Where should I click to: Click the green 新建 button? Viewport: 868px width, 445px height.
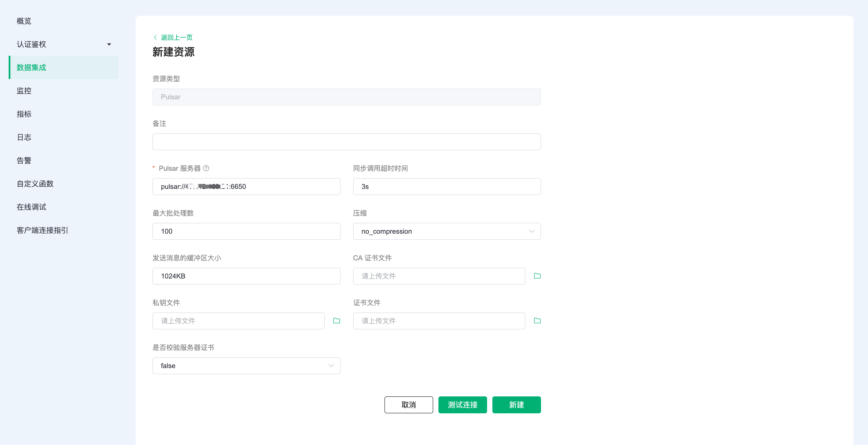click(x=516, y=404)
